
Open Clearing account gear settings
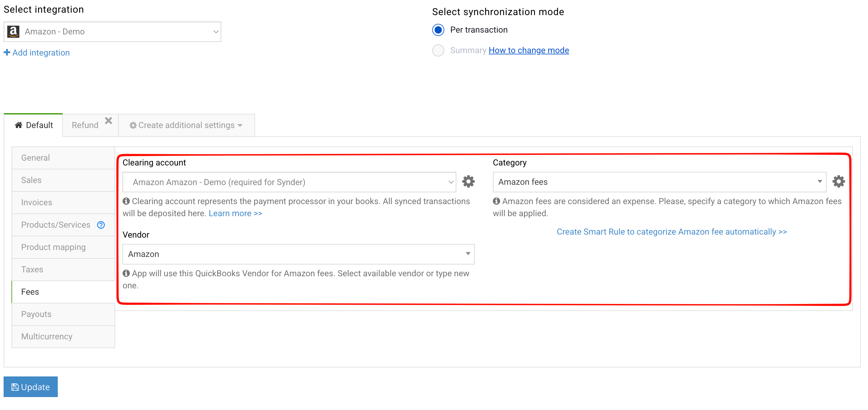click(468, 182)
